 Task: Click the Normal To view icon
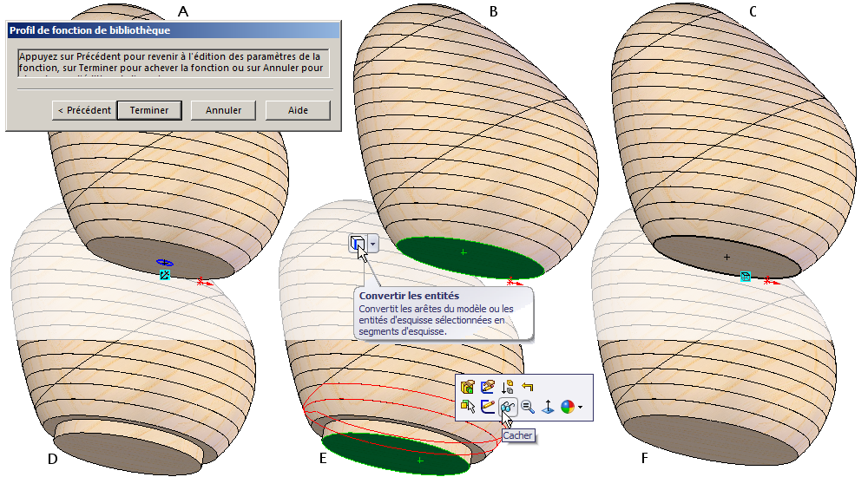coord(548,408)
